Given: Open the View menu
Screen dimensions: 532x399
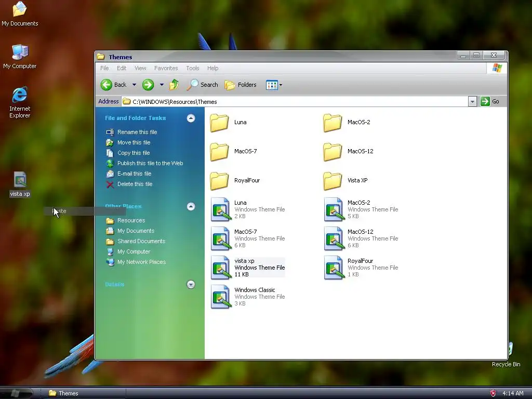Looking at the screenshot, I should [x=140, y=68].
